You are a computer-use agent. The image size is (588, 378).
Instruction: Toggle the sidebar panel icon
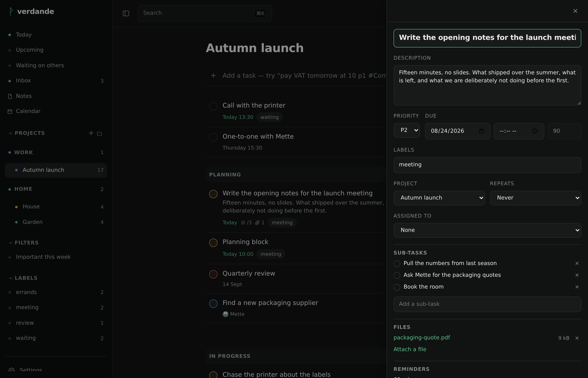pyautogui.click(x=126, y=13)
